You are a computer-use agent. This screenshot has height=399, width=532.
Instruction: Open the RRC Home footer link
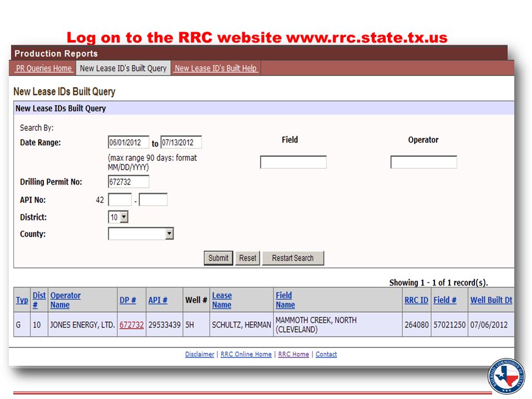(x=294, y=354)
